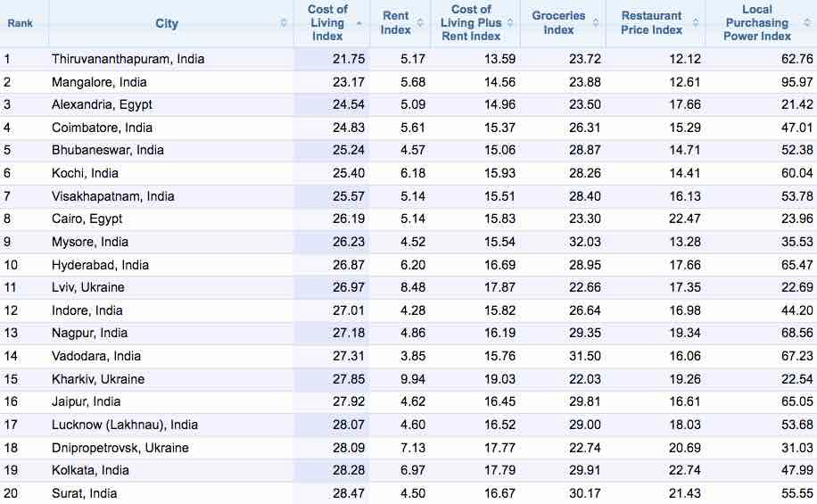Viewport: 817px width, 504px height.
Task: Select Kochi purchasing power value 60.04
Action: point(796,173)
